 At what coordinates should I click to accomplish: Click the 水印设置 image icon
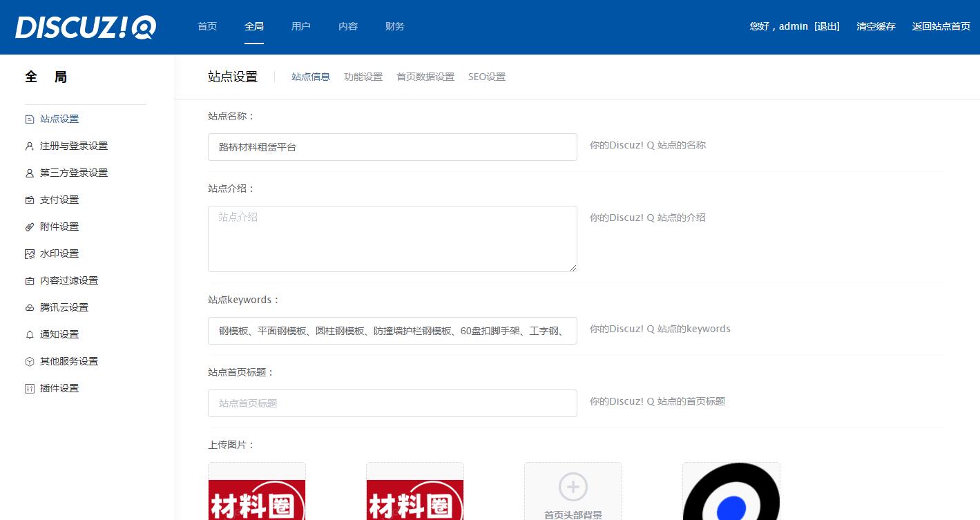[x=30, y=254]
